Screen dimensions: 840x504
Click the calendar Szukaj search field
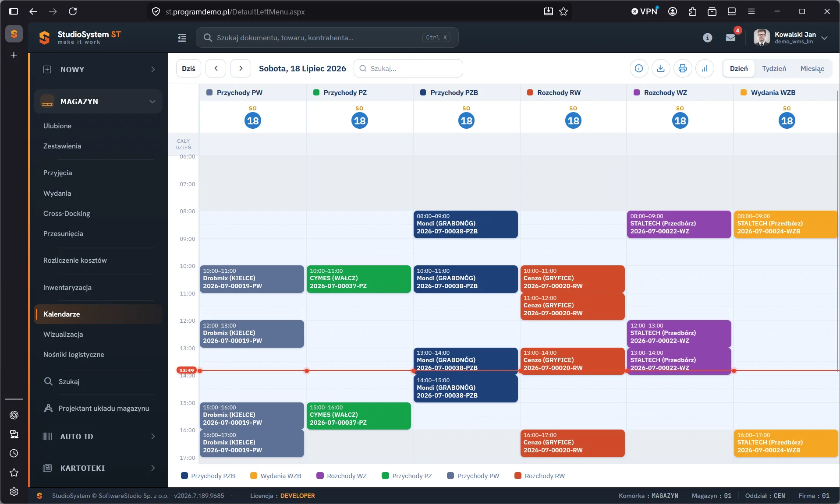coord(408,68)
